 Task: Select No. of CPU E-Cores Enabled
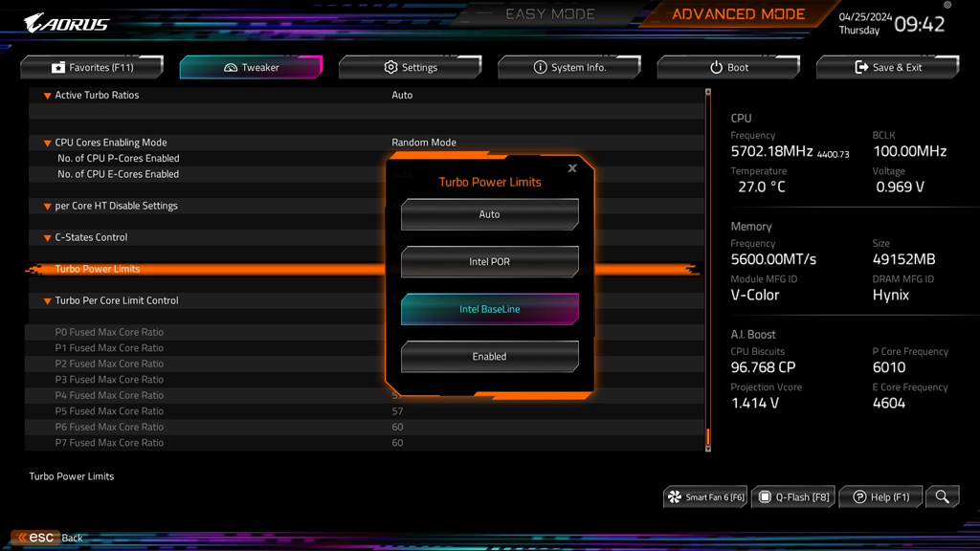pos(118,174)
